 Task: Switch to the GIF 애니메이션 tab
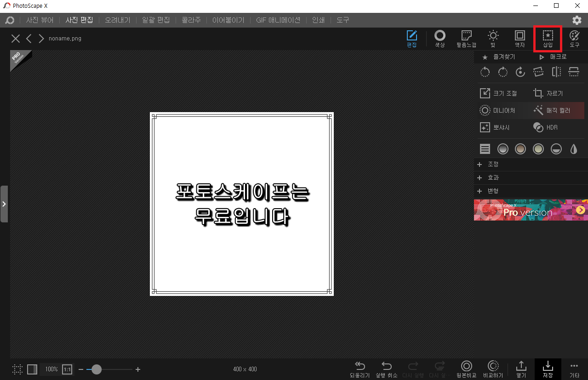pos(278,20)
